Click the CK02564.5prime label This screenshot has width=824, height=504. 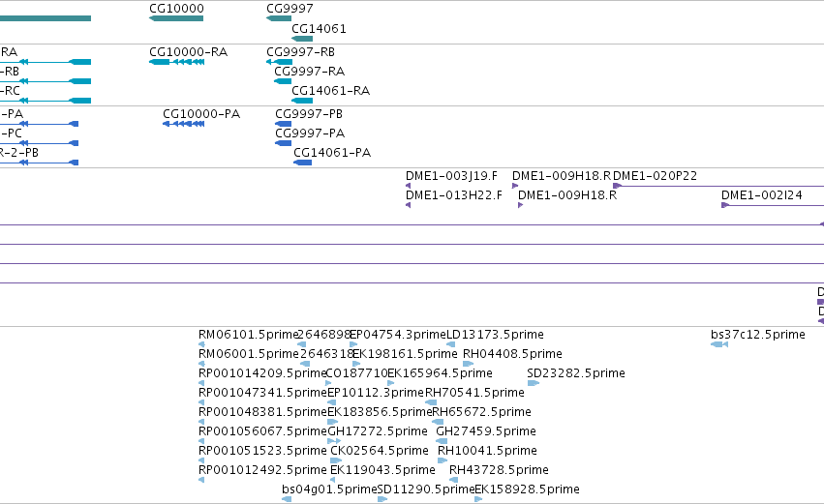(x=380, y=451)
